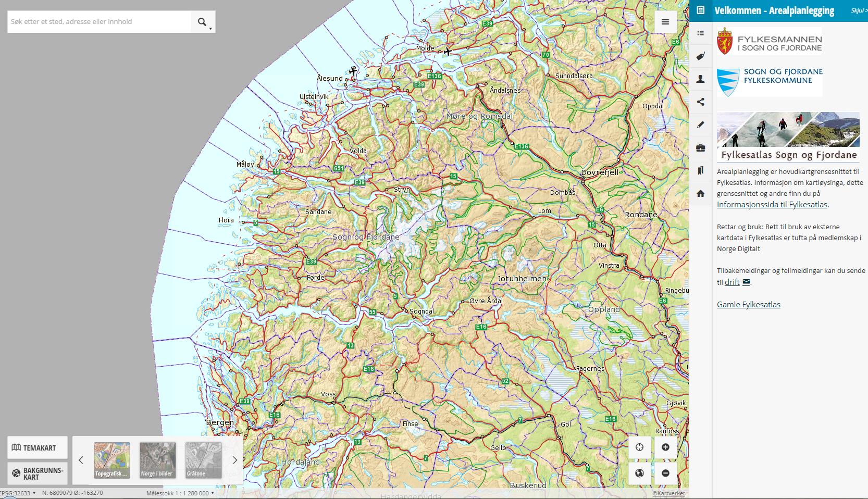Viewport: 868px width, 499px height.
Task: Click the home icon in the sidebar
Action: (x=700, y=194)
